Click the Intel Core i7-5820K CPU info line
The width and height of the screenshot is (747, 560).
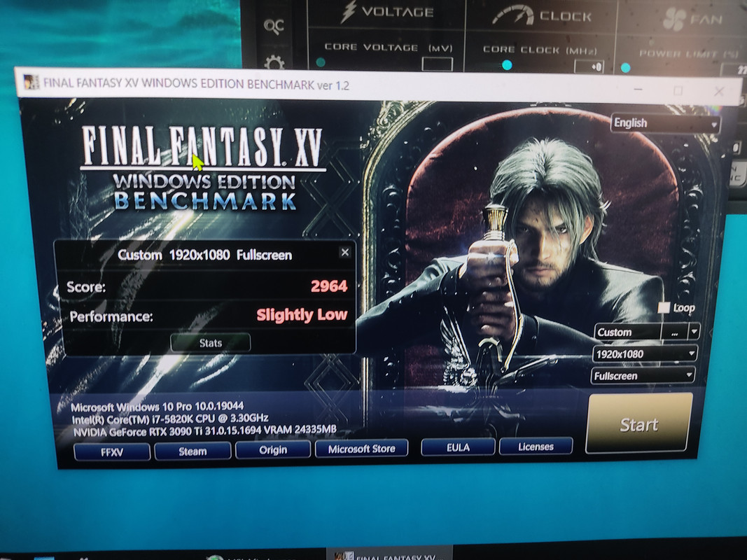(170, 419)
